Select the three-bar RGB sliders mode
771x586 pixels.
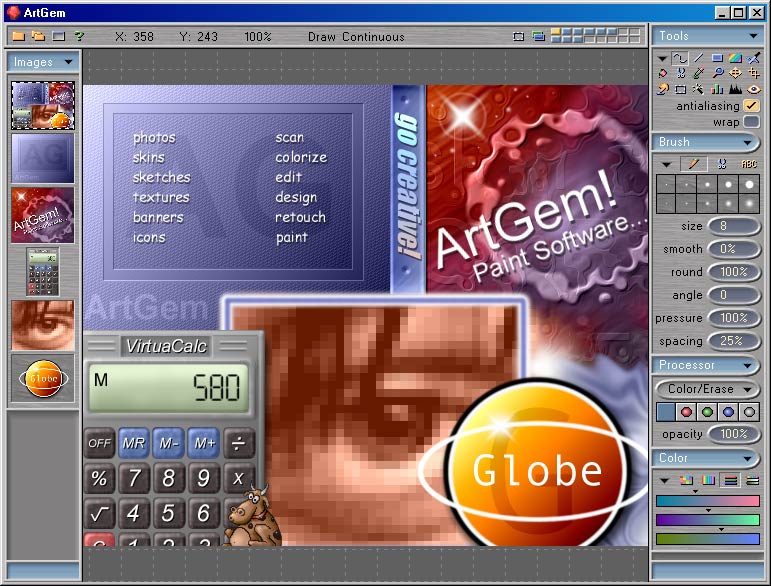[731, 480]
